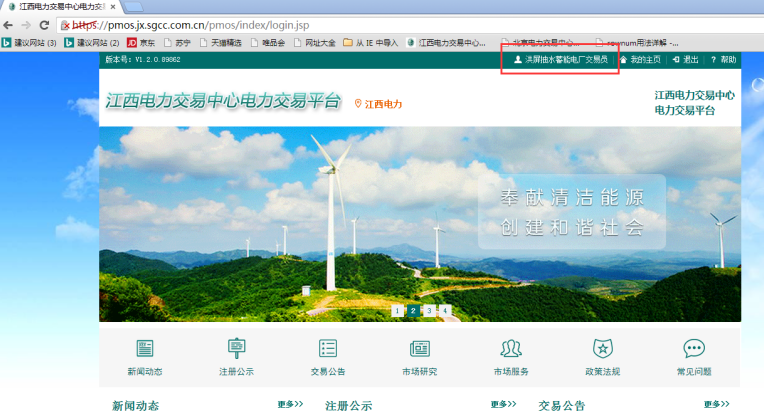
Task: Click the 常见问题 chat bubble icon
Action: point(694,348)
